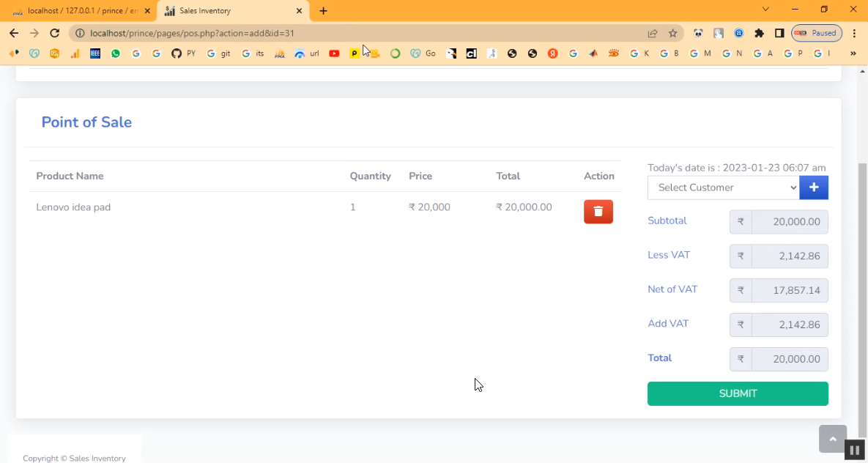Reload the current page

[54, 33]
